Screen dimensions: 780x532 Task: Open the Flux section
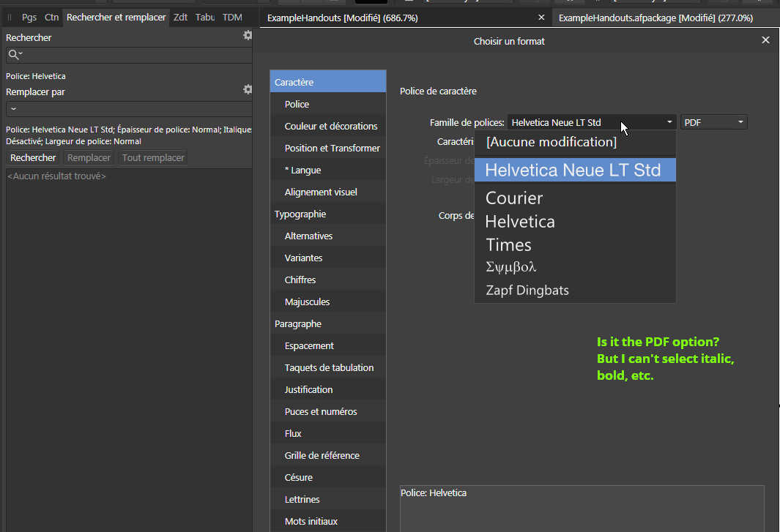coord(328,433)
